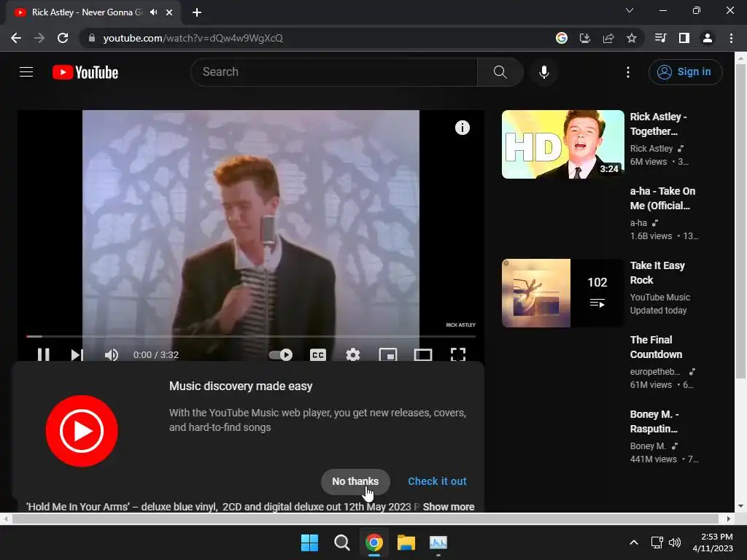Image resolution: width=747 pixels, height=560 pixels.
Task: Open the YouTube Music red logo
Action: 82,430
